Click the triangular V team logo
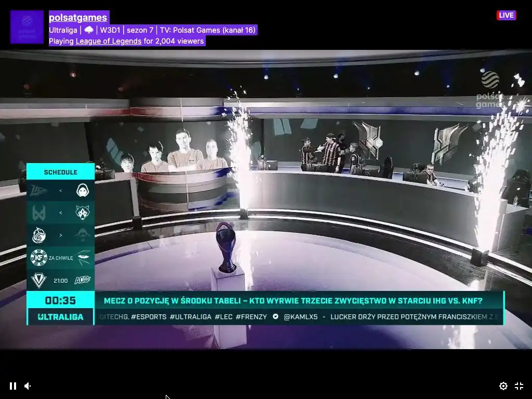Screen dimensions: 532x399 [x=38, y=280]
